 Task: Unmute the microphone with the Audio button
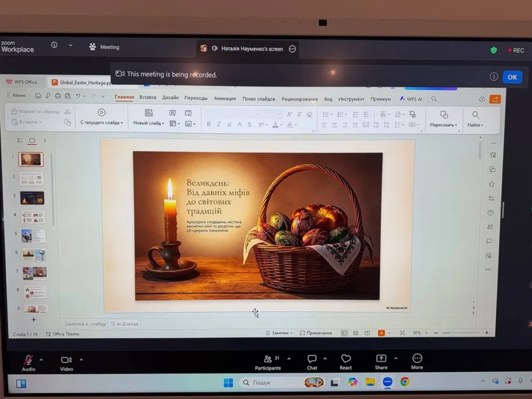[x=29, y=360]
